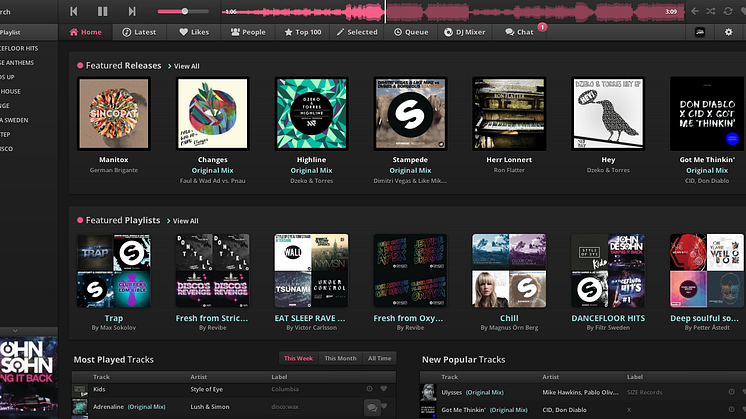Sort by Track column in Most Played
746x419 pixels.
coord(101,377)
